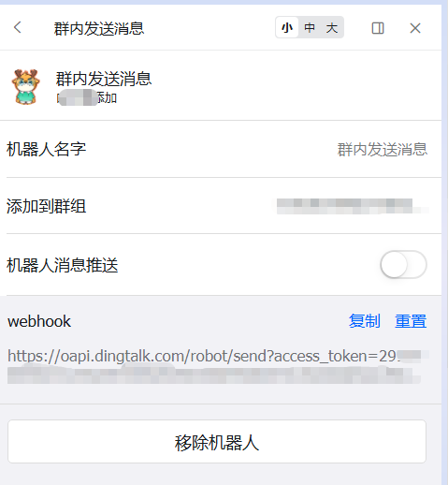Select medium font size 中

pyautogui.click(x=310, y=28)
